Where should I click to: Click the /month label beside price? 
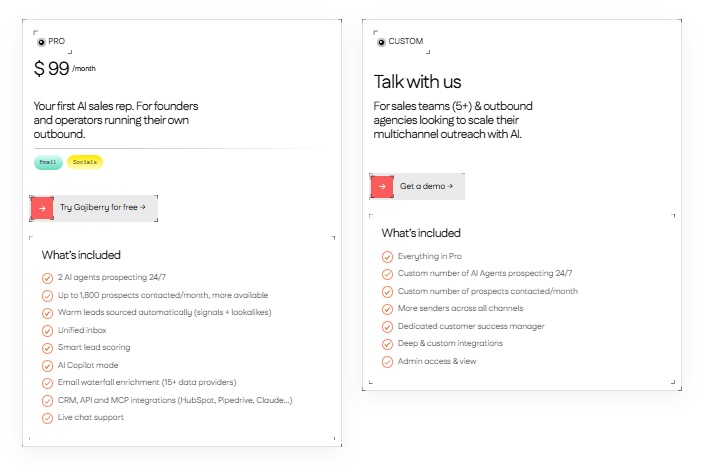tap(84, 69)
